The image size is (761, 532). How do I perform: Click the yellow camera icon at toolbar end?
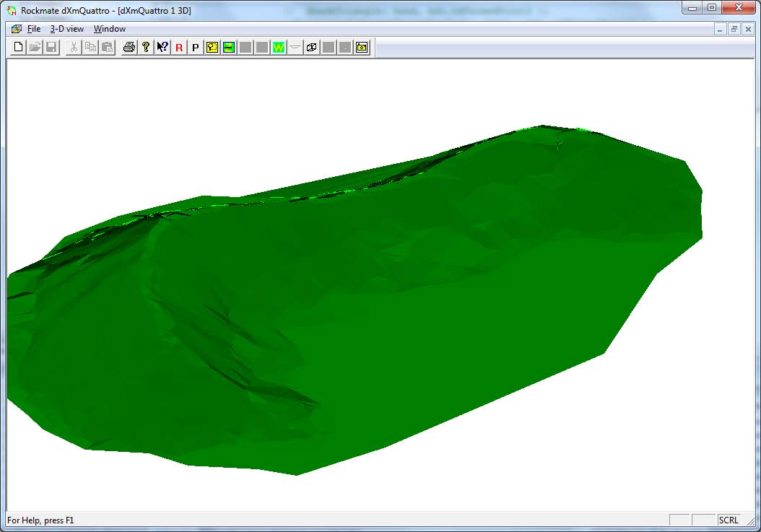[362, 47]
